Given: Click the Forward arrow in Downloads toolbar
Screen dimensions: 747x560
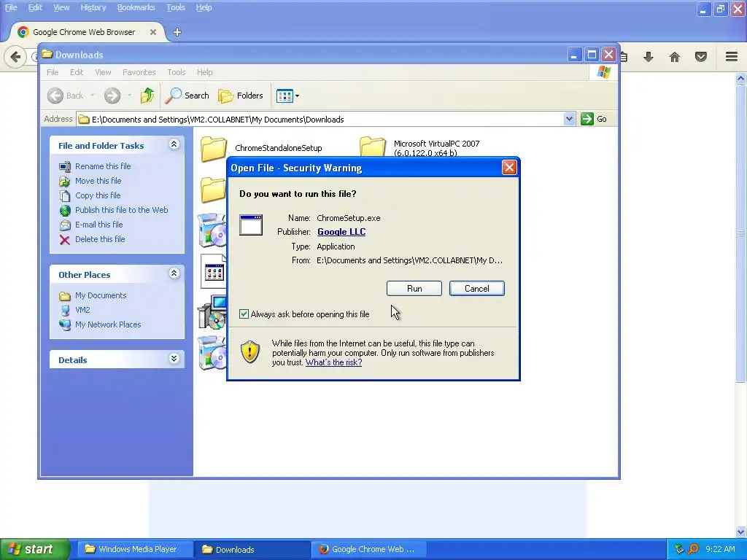Looking at the screenshot, I should (112, 96).
